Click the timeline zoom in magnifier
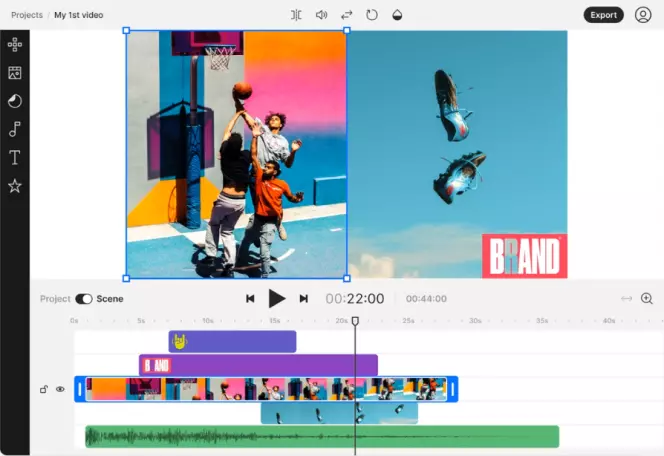The width and height of the screenshot is (664, 456). coord(647,298)
